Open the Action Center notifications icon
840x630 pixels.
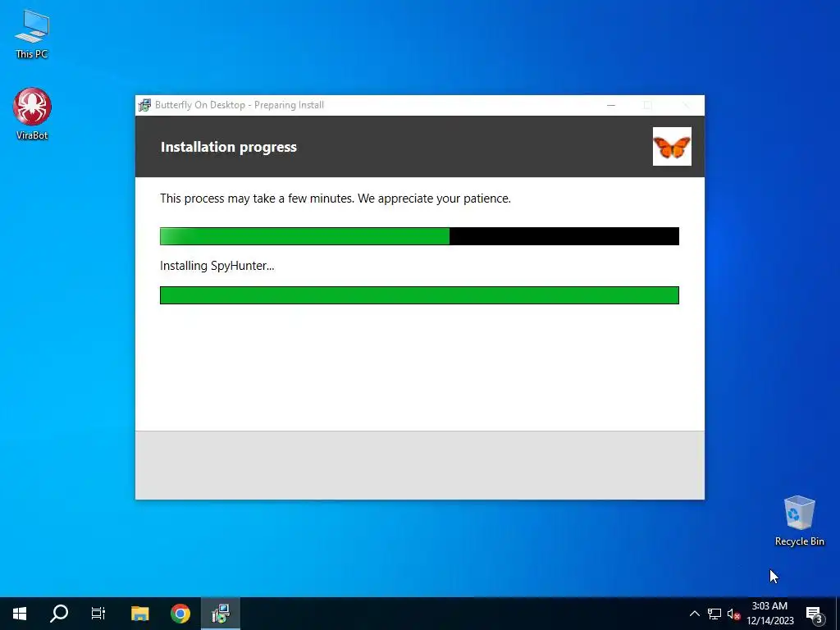coord(814,614)
